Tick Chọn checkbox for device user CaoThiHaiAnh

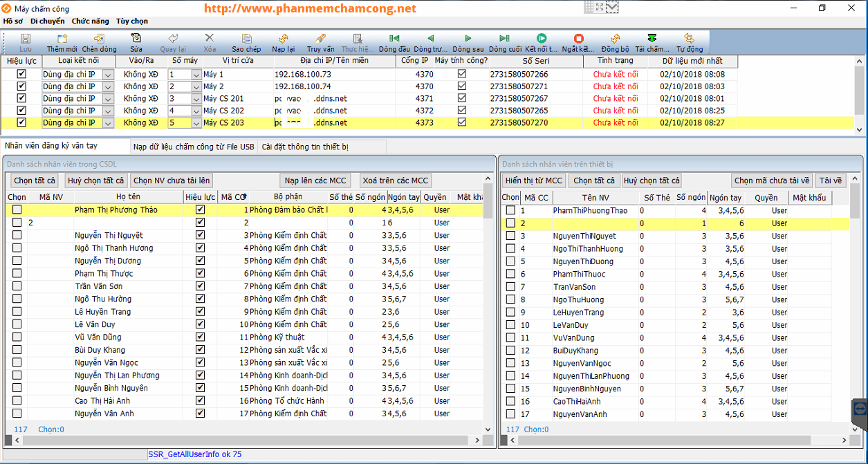[510, 401]
